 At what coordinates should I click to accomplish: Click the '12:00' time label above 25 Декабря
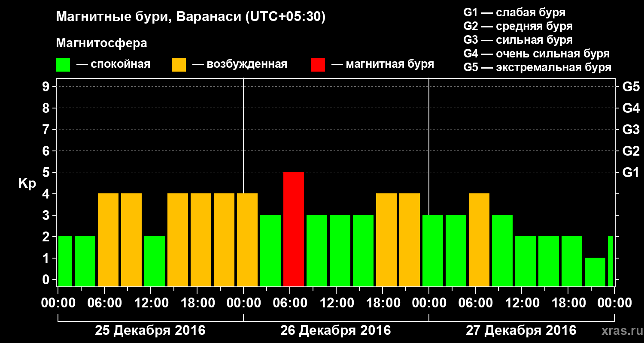(x=151, y=303)
